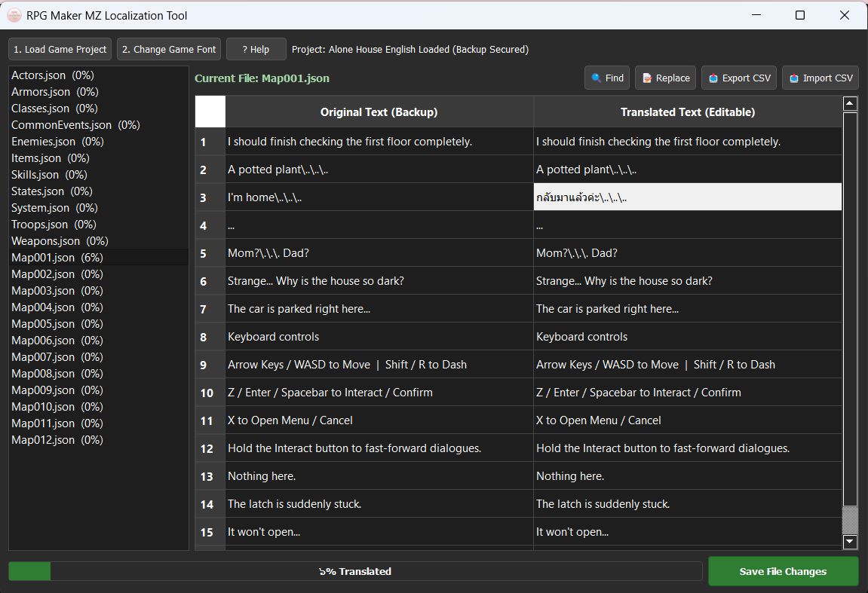Click Change Game Font button
The height and width of the screenshot is (593, 868).
pyautogui.click(x=169, y=49)
